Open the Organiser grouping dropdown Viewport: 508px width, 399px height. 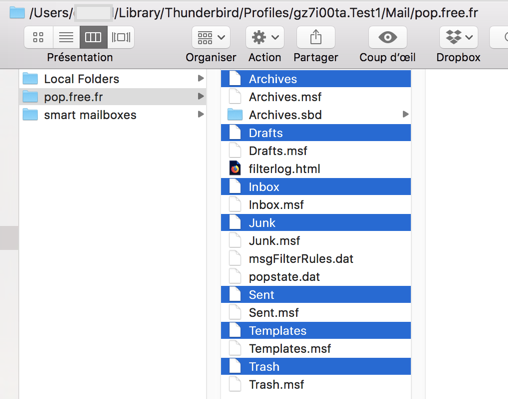click(211, 37)
